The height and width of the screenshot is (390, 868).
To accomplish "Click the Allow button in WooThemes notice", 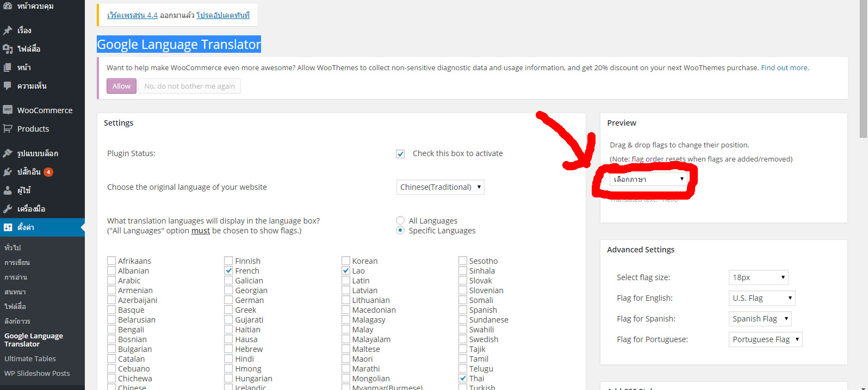I will point(121,86).
